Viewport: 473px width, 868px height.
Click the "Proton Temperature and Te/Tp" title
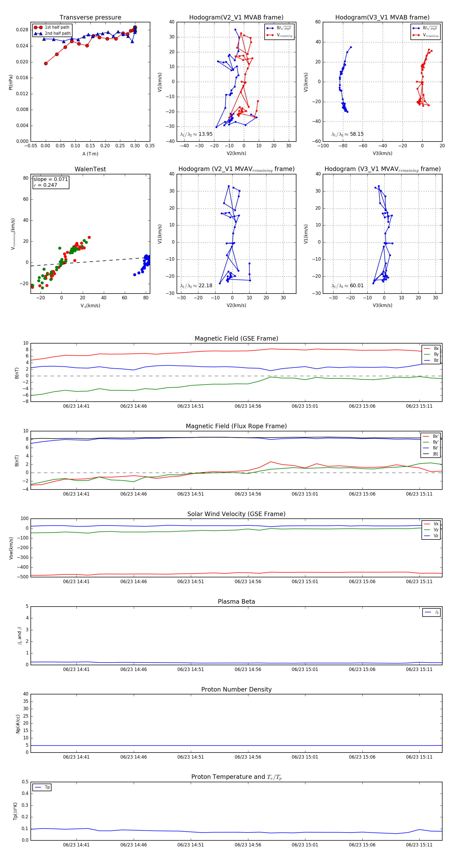(236, 777)
